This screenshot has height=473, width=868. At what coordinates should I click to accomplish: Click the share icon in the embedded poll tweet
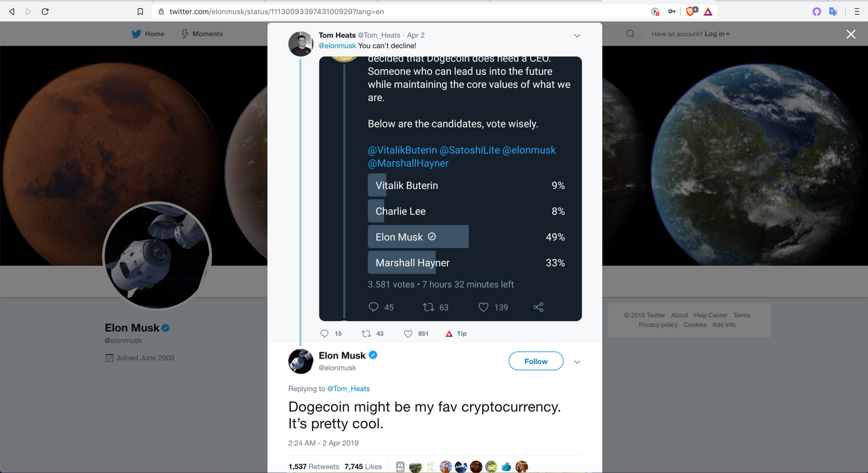[x=538, y=307]
